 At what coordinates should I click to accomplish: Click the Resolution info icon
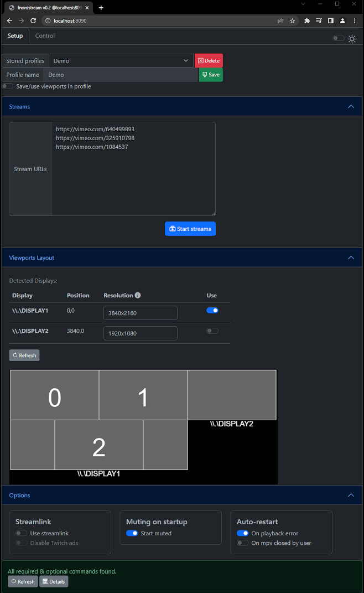click(138, 295)
